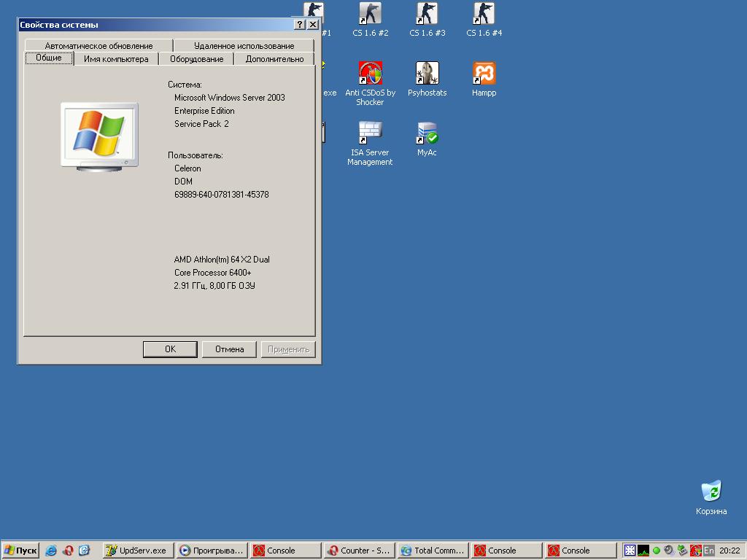The height and width of the screenshot is (560, 747).
Task: Launch Anti CSDoS by Shocker
Action: coord(370,83)
